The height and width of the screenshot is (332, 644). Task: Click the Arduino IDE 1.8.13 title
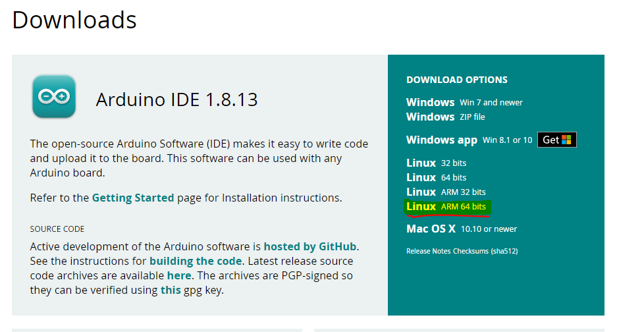[176, 99]
